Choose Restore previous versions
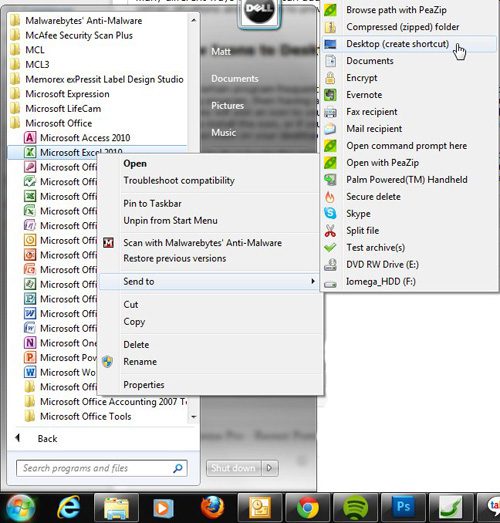 click(x=174, y=258)
